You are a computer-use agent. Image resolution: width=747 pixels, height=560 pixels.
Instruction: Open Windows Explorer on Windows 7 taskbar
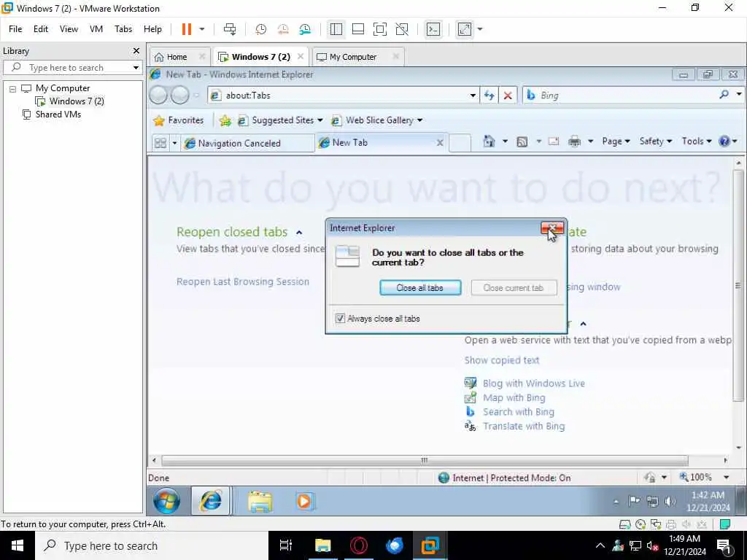[260, 502]
